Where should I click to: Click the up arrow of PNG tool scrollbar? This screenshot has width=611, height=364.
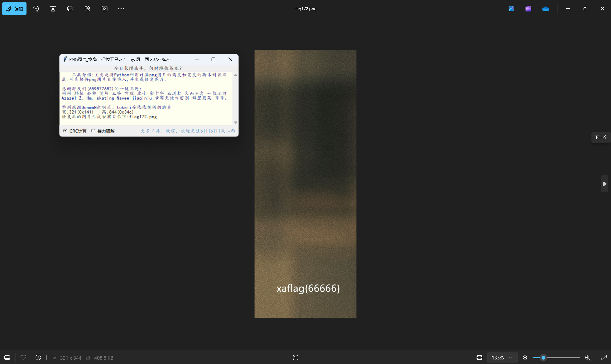[x=235, y=75]
